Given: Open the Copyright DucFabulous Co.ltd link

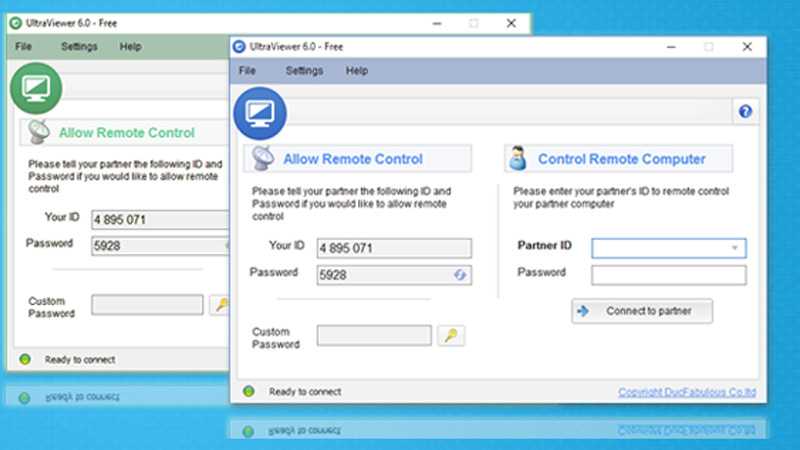Looking at the screenshot, I should [686, 392].
